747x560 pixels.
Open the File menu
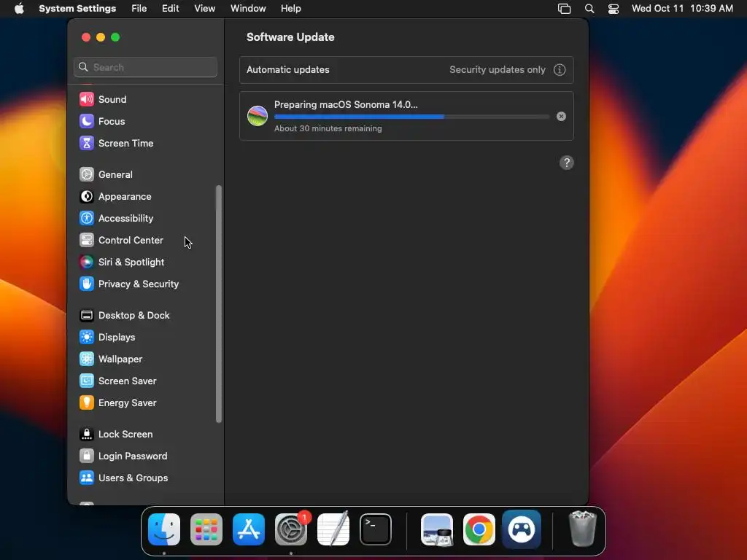pyautogui.click(x=139, y=9)
